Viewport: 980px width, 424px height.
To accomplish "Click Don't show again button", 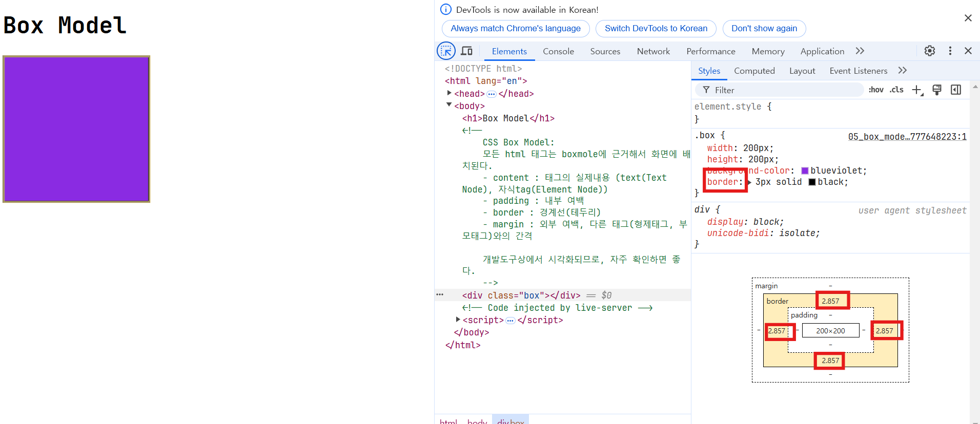I will pos(764,29).
